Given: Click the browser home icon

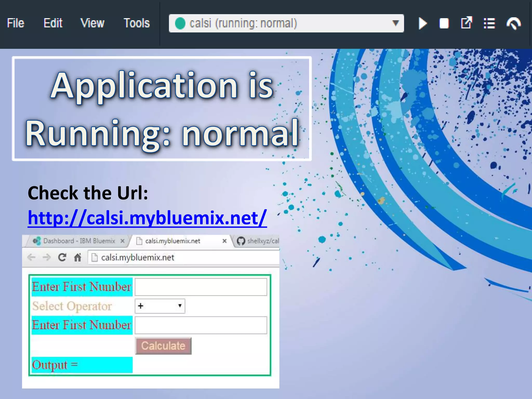Looking at the screenshot, I should point(78,257).
